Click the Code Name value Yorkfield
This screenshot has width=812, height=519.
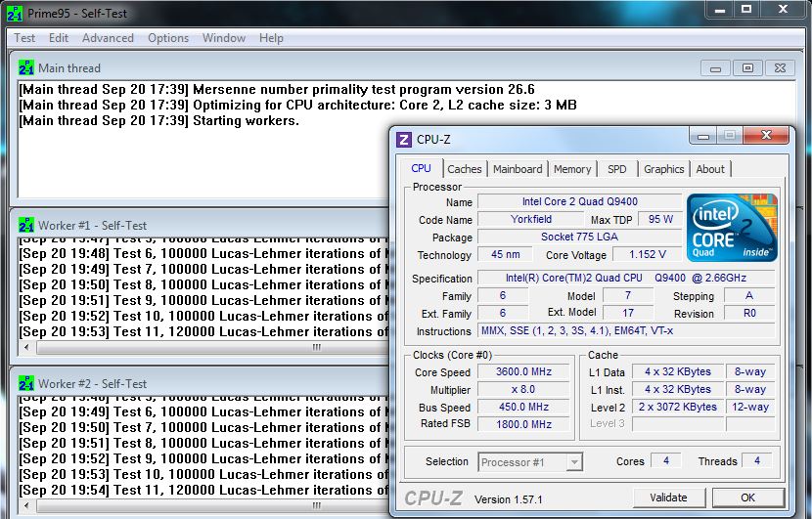[x=531, y=219]
